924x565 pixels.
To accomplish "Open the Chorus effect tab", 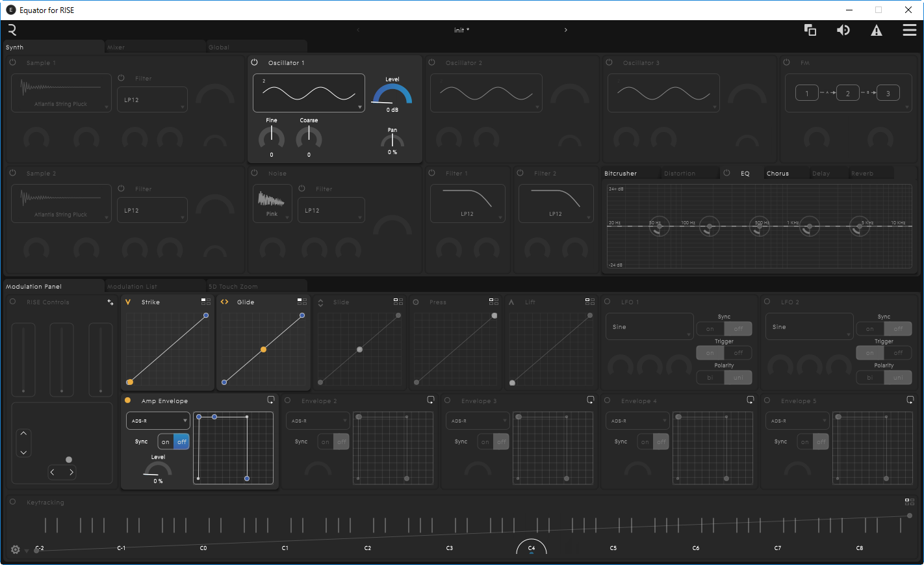I will [x=778, y=174].
